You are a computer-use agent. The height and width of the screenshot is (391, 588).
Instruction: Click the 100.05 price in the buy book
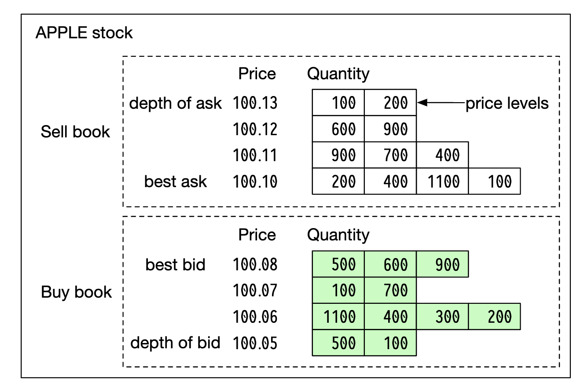click(x=255, y=343)
